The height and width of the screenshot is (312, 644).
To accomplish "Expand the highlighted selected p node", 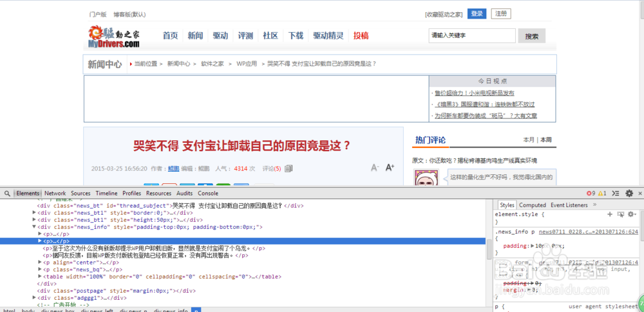I will pyautogui.click(x=40, y=241).
